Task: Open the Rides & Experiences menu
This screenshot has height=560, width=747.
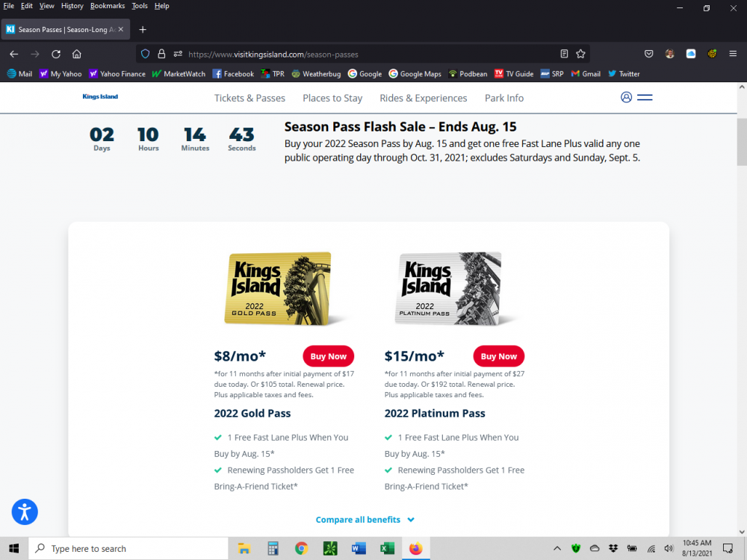Action: (423, 98)
